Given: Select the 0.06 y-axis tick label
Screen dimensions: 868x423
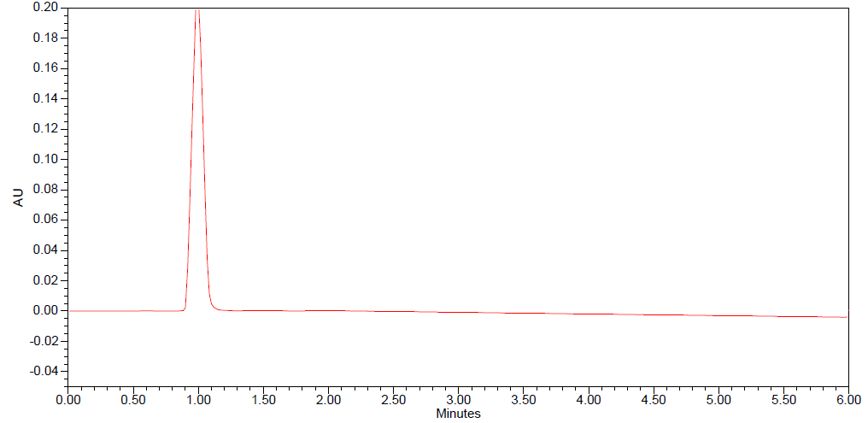Looking at the screenshot, I should (47, 220).
